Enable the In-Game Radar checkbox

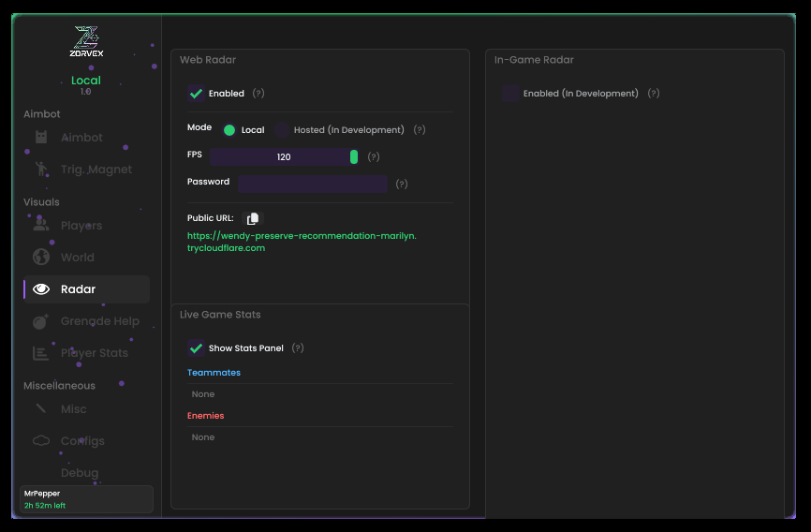pos(510,94)
